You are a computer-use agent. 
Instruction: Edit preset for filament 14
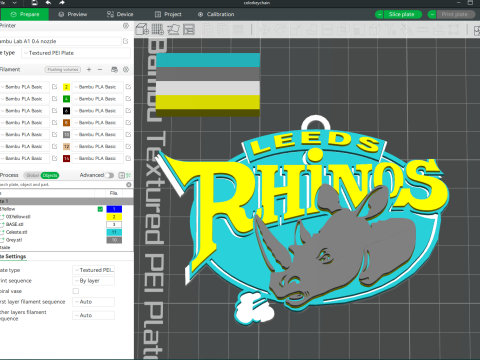pyautogui.click(x=128, y=158)
